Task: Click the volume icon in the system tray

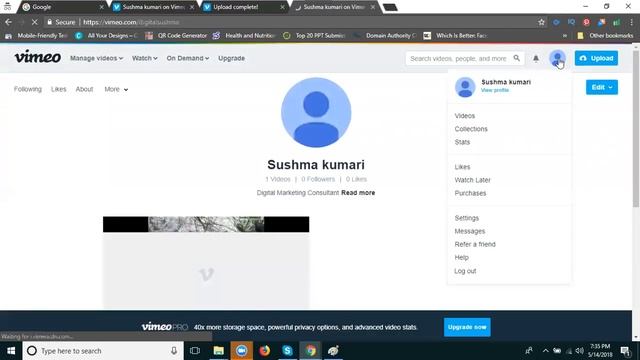Action: point(579,351)
